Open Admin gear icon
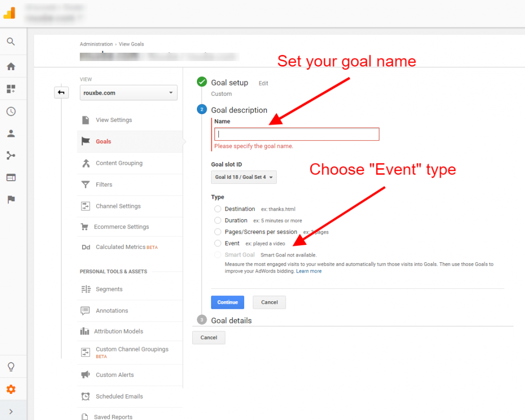525x420 pixels. (x=11, y=389)
